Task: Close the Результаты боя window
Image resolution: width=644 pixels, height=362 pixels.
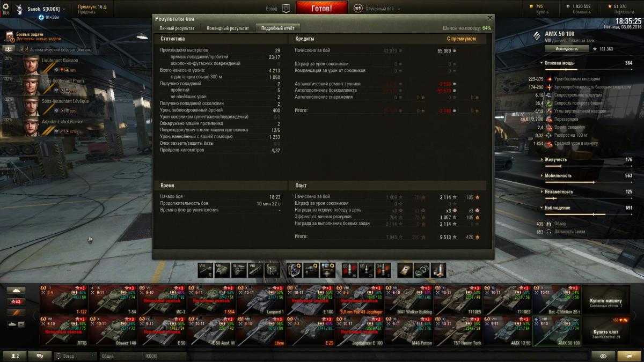Action: (x=489, y=18)
